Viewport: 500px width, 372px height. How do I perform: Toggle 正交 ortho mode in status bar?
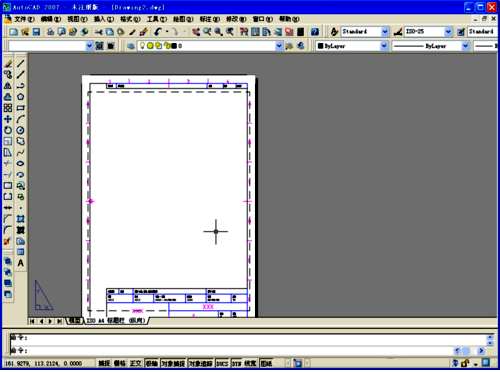[x=135, y=363]
